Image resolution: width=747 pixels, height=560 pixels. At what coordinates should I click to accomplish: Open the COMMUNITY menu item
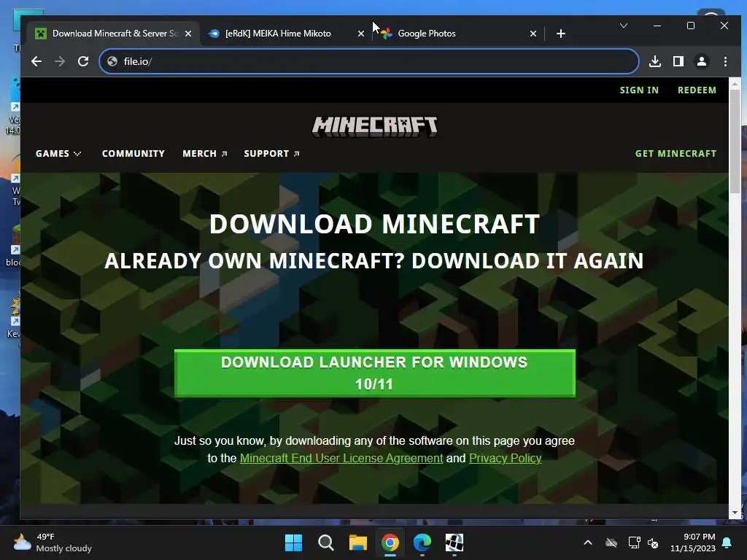pyautogui.click(x=133, y=153)
